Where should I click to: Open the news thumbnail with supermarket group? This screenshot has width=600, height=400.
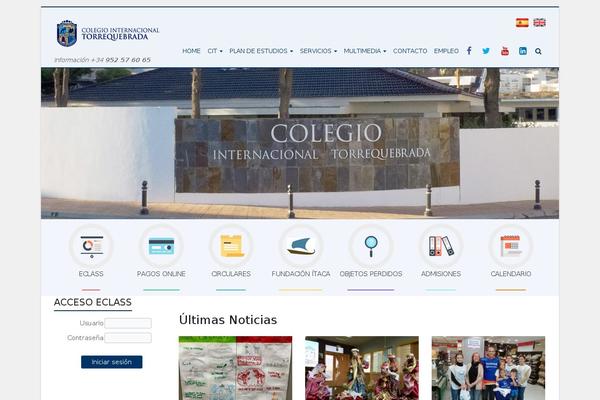click(x=488, y=368)
